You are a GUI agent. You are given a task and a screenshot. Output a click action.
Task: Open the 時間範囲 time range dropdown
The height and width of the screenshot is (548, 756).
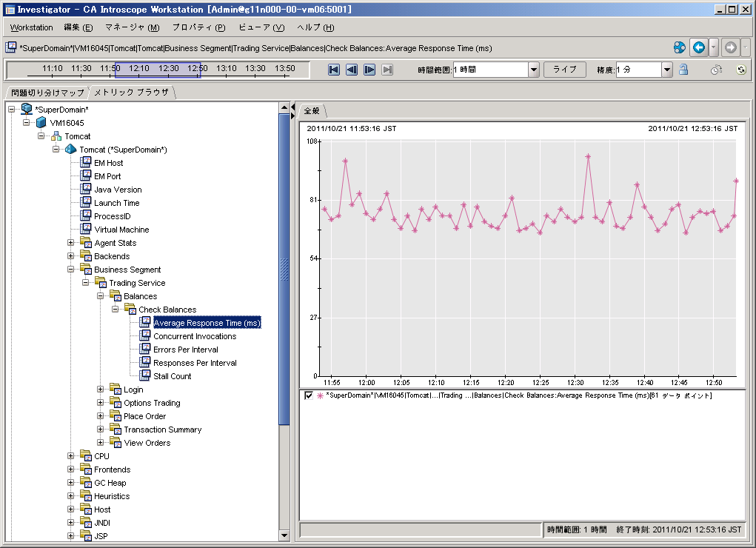click(x=534, y=70)
